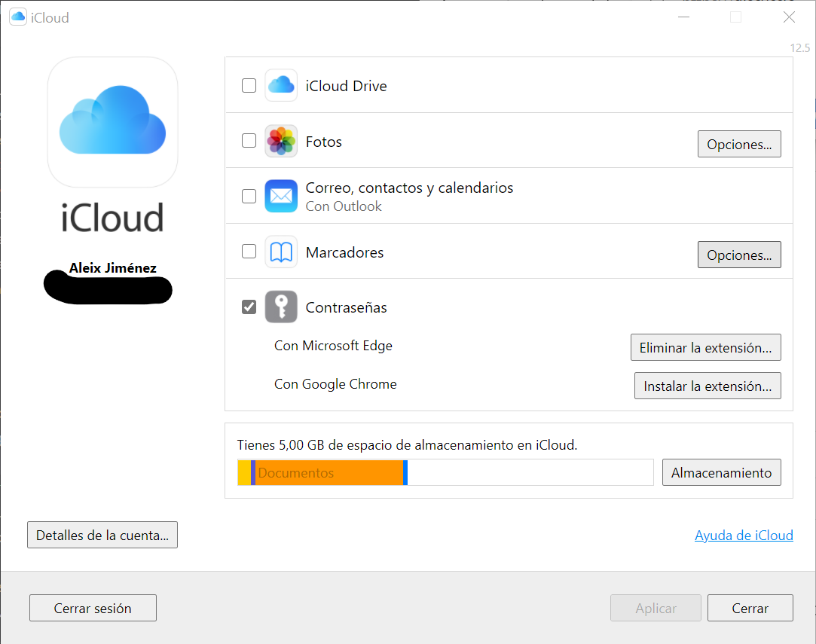816x644 pixels.
Task: Click the iCloud Drive label
Action: 346,86
